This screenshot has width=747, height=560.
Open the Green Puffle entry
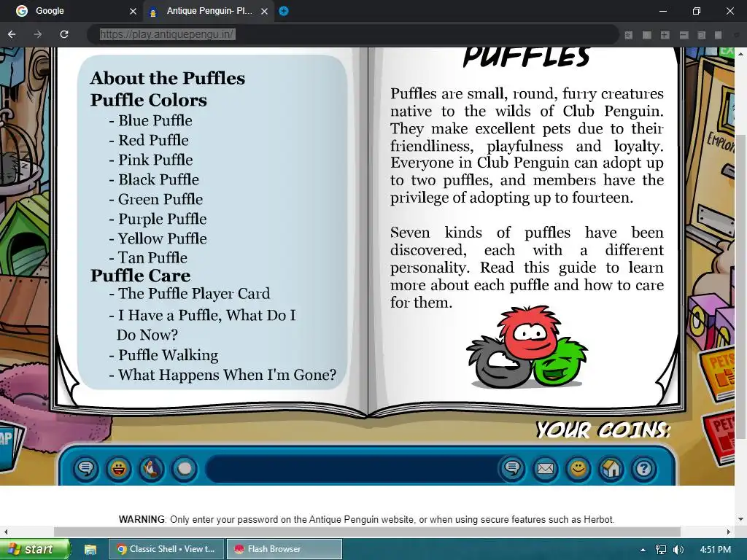156,199
